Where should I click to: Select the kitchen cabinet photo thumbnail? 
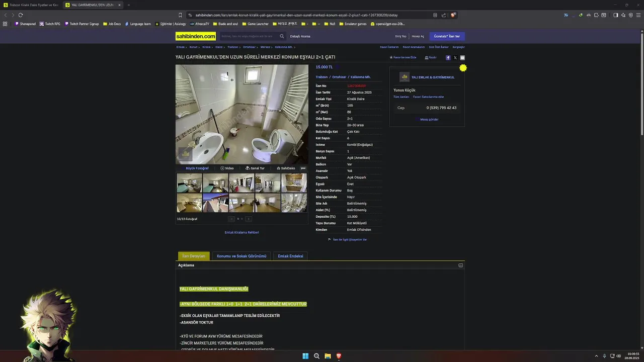294,183
